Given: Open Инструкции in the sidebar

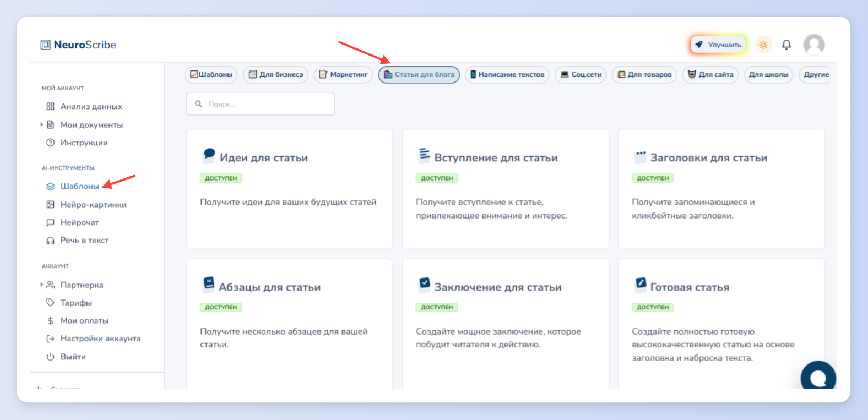Looking at the screenshot, I should click(84, 143).
